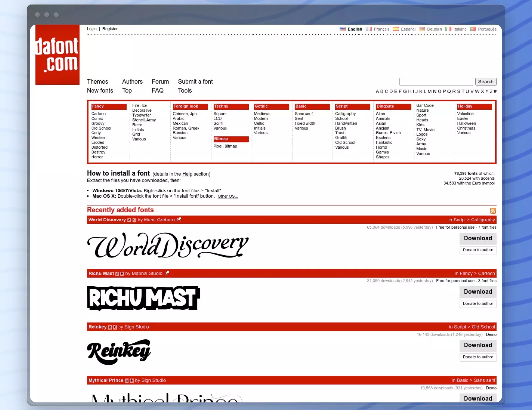The width and height of the screenshot is (532, 410).
Task: Open the Sign Studio author link for Reinkey
Action: (137, 327)
